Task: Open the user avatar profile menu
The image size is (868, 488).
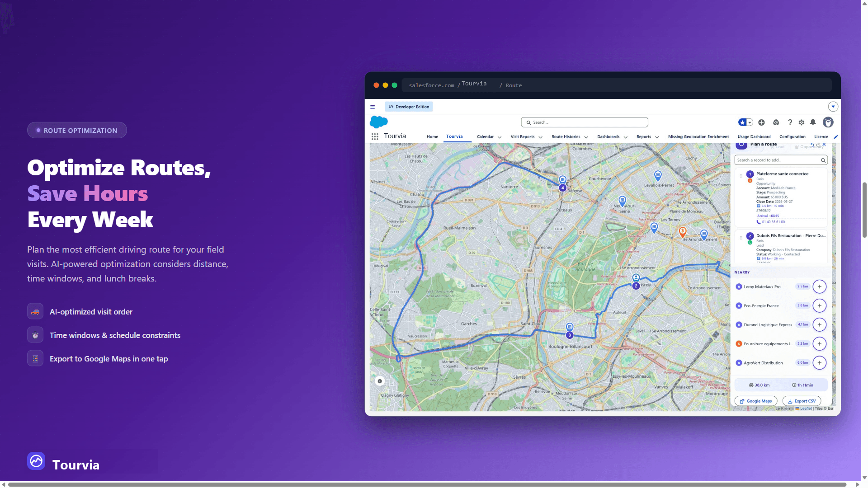Action: (828, 122)
